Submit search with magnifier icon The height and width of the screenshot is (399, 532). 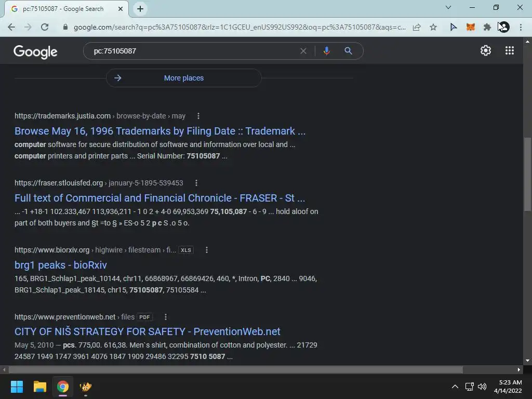click(348, 51)
